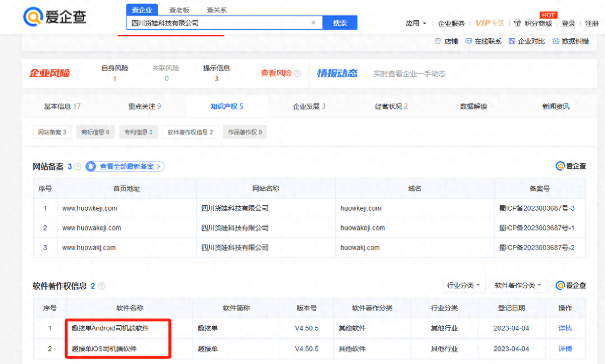
Task: Click 注册 to register
Action: tap(592, 23)
